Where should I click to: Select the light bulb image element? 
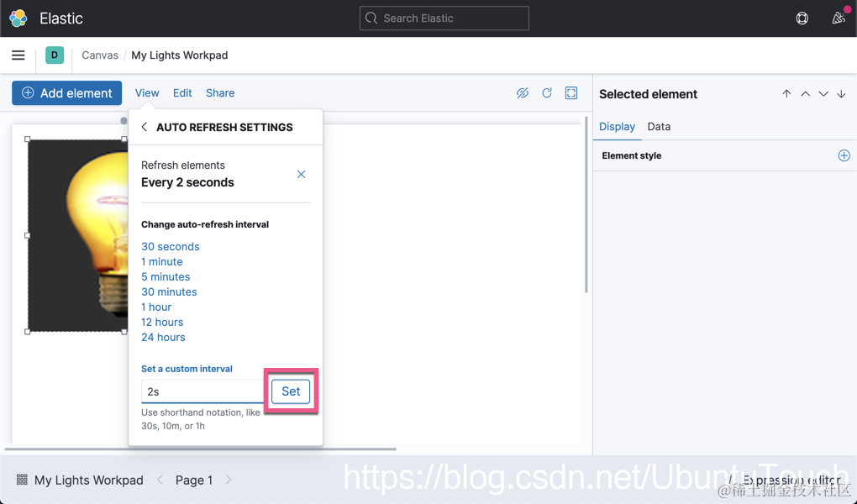(77, 235)
